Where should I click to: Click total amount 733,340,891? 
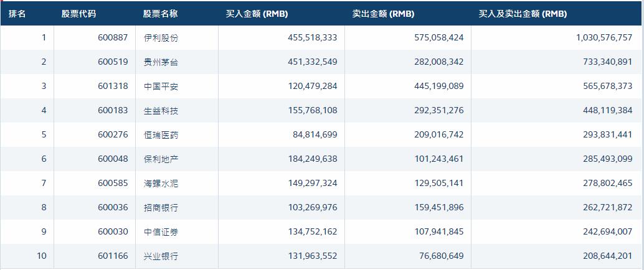click(x=607, y=62)
